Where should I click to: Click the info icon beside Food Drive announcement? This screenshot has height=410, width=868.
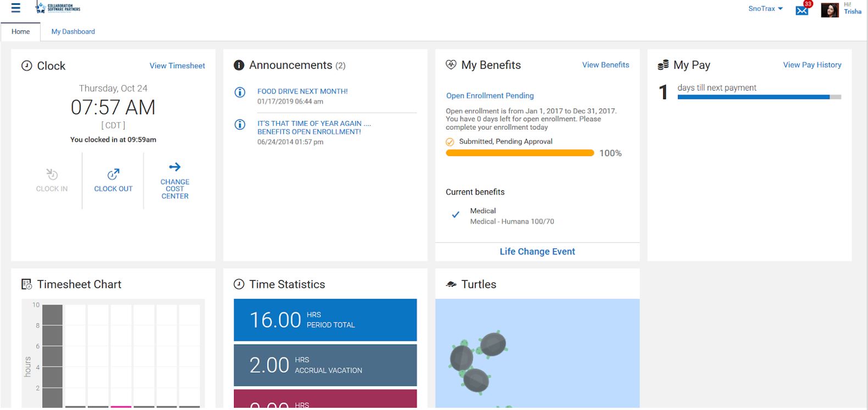pos(240,92)
